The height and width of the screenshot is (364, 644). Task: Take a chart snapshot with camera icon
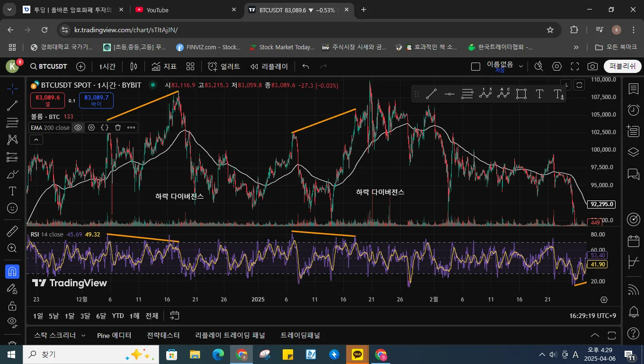[x=592, y=66]
